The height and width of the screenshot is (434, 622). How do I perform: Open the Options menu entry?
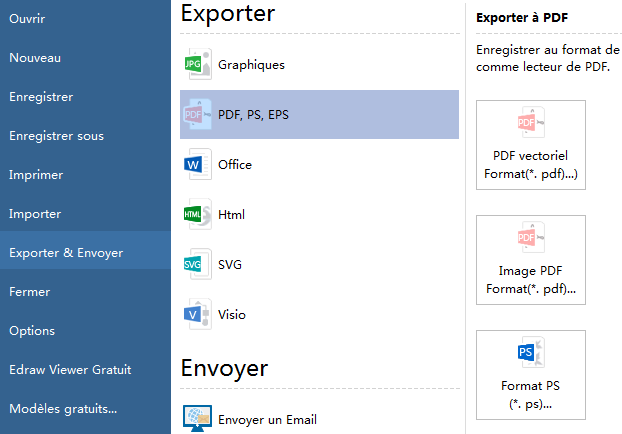pyautogui.click(x=32, y=331)
